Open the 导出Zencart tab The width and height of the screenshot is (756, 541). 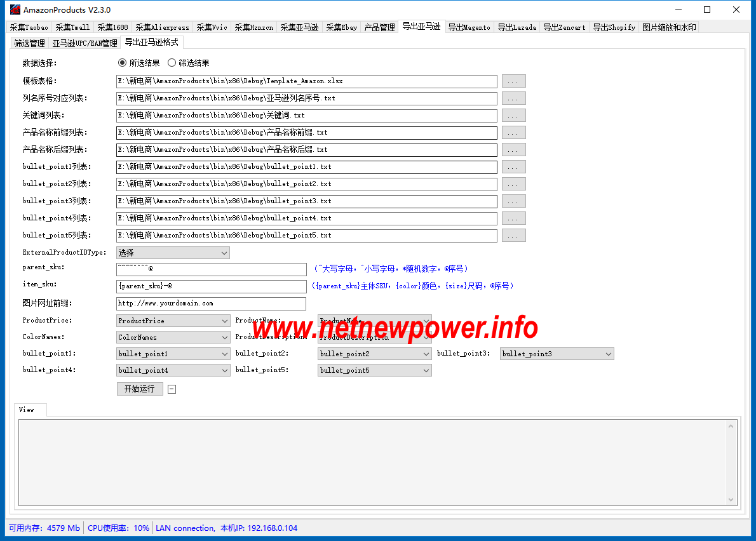point(565,27)
